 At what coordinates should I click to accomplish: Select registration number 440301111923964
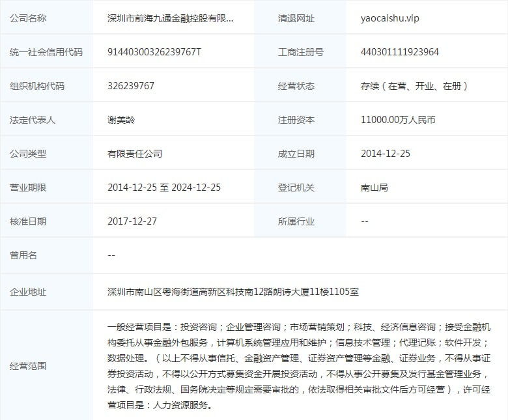(x=400, y=52)
